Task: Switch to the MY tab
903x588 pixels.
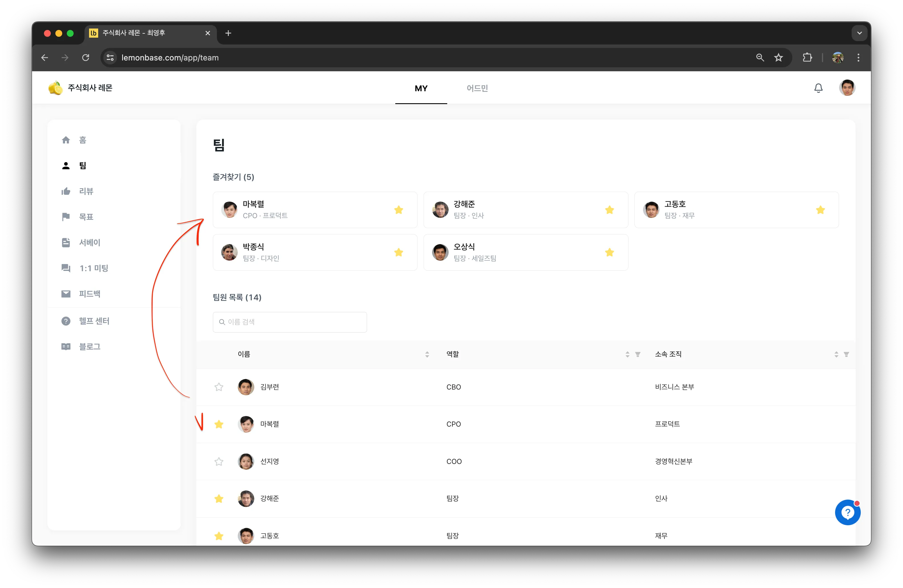Action: click(x=421, y=88)
